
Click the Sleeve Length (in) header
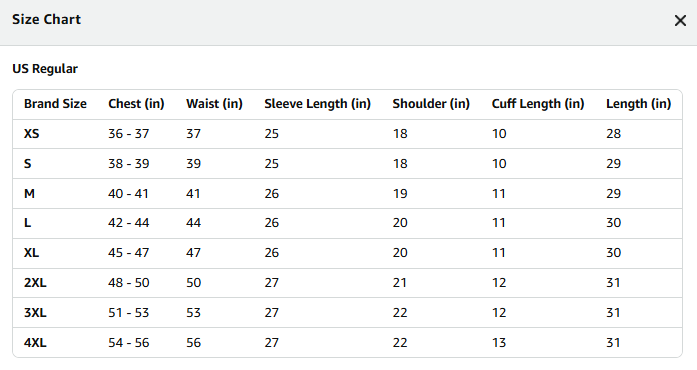click(317, 104)
